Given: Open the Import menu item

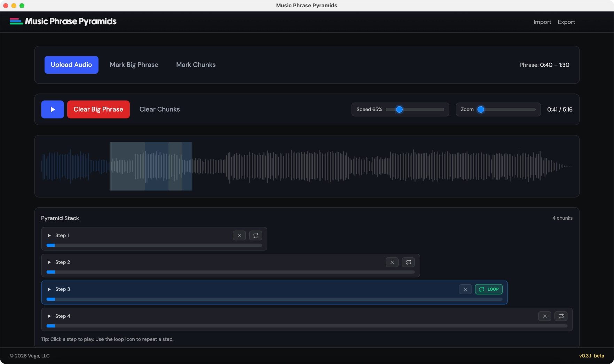Looking at the screenshot, I should (x=542, y=22).
